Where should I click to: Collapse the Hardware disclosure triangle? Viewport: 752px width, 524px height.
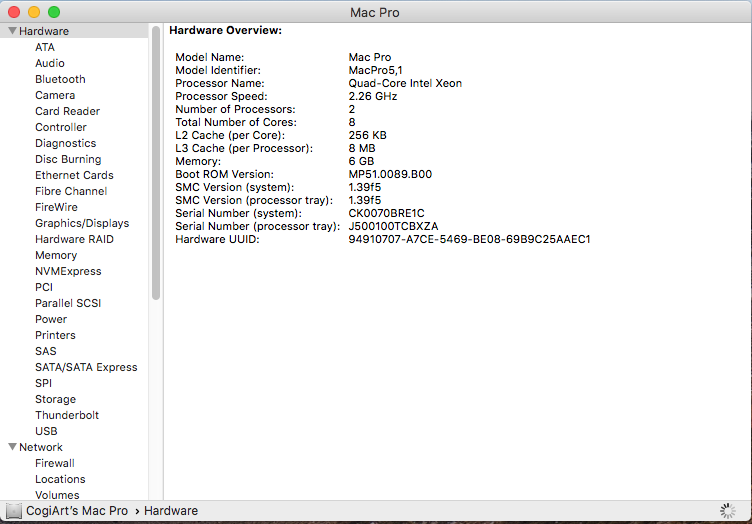(12, 31)
